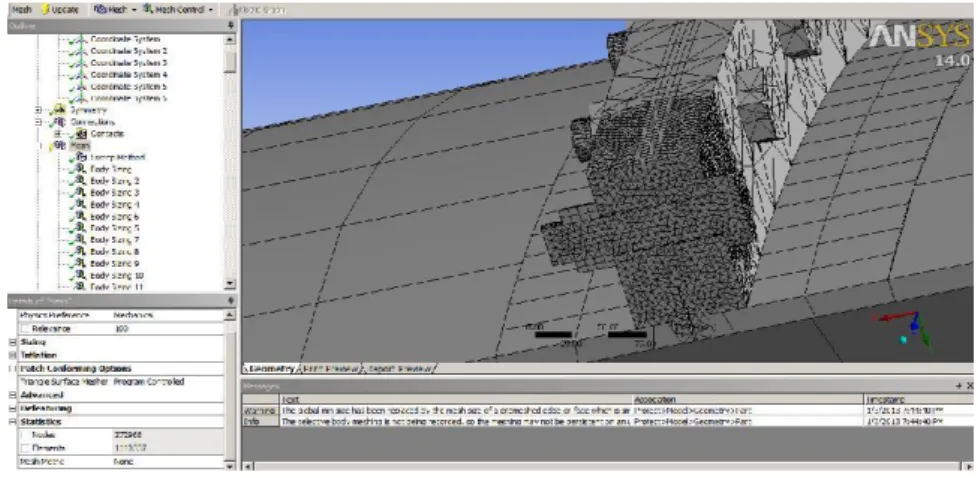This screenshot has width=978, height=478.
Task: Click the icon beside Body Sizing 10
Action: coord(81,275)
